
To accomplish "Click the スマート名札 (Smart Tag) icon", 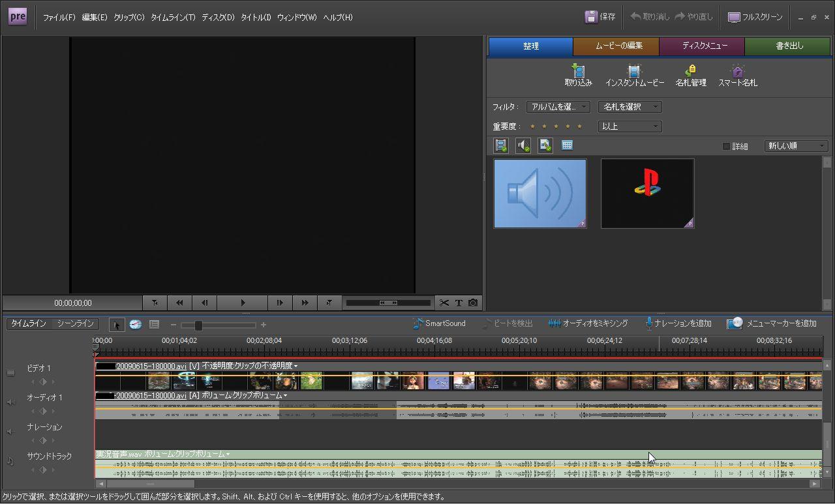I will tap(737, 71).
